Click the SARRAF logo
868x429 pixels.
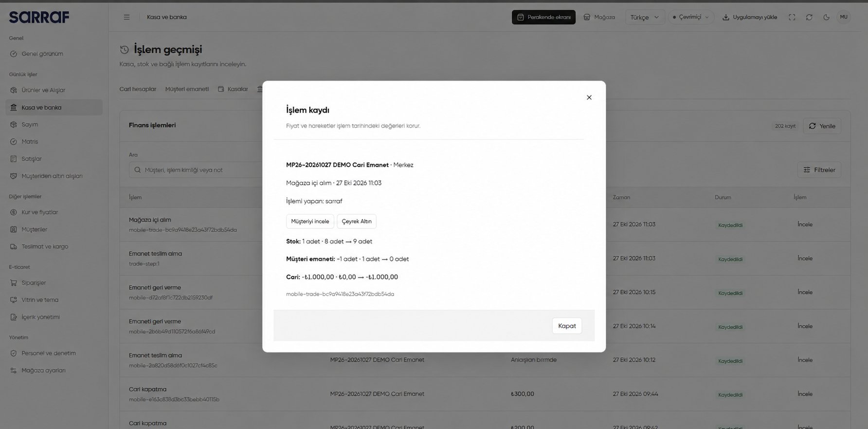coord(39,17)
